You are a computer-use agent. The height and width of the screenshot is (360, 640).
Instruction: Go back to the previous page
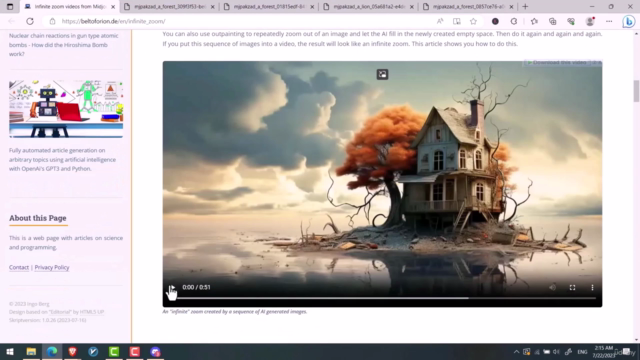click(x=11, y=21)
